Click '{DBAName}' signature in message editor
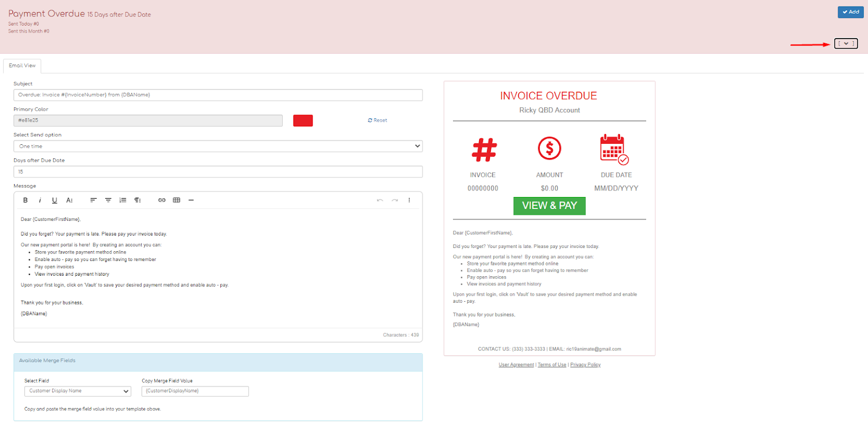Screen dimensions: 868x433 (34, 314)
